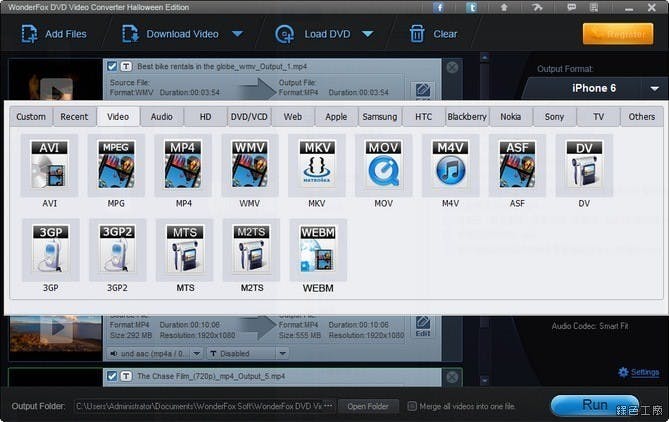The image size is (669, 422).
Task: Click Download Video button
Action: pos(171,34)
